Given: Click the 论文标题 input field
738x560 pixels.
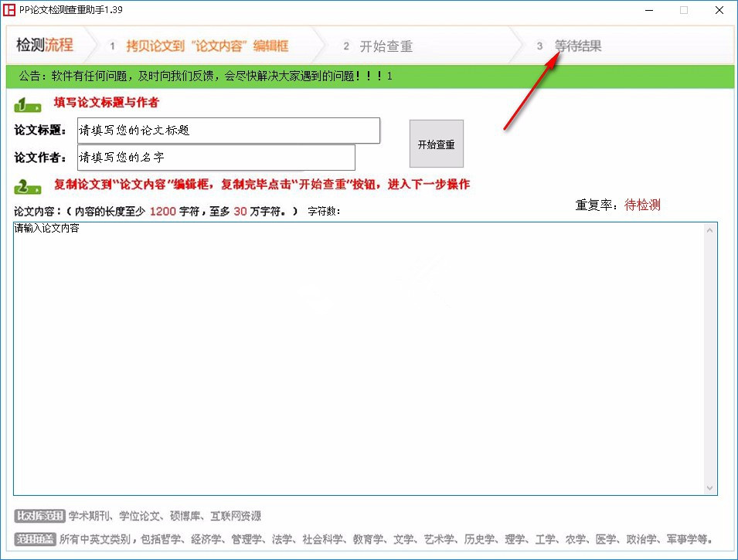Looking at the screenshot, I should [228, 131].
